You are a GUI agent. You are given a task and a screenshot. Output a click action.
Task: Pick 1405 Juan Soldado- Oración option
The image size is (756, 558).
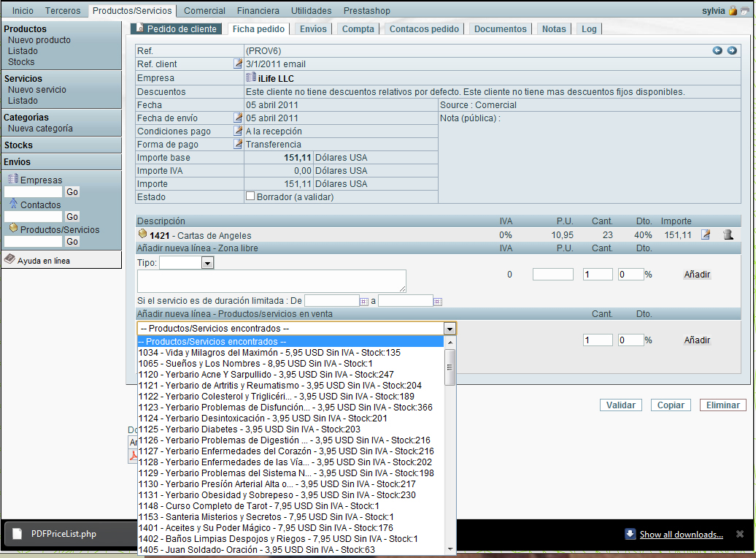(x=290, y=550)
